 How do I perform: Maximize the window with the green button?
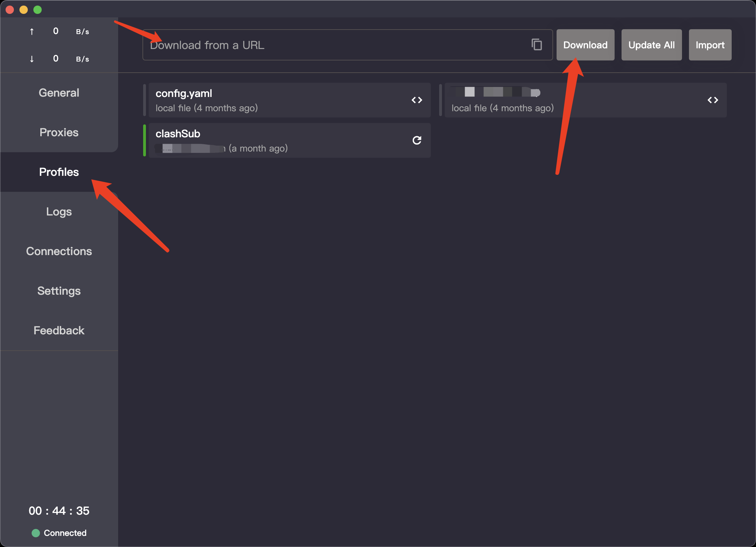(38, 10)
